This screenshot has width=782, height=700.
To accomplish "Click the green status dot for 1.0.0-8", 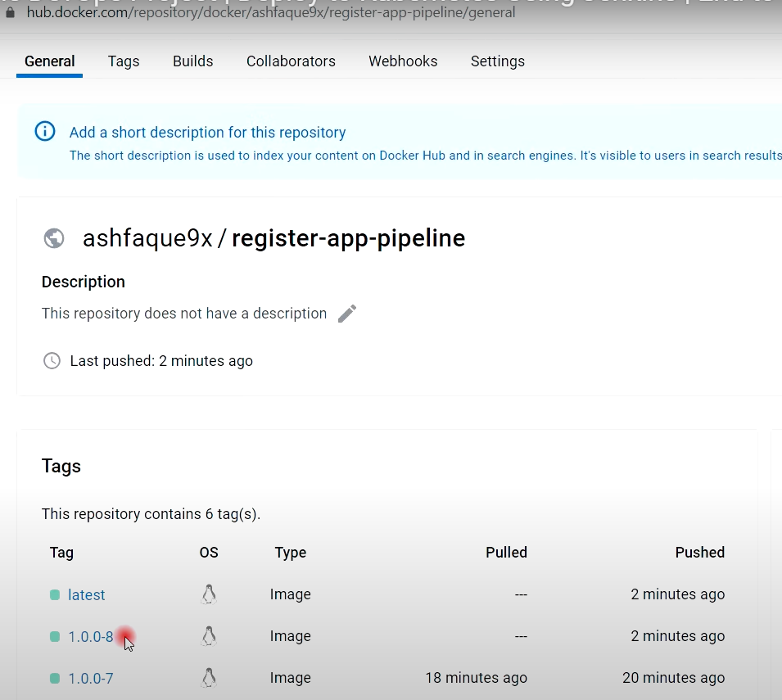I will pos(55,637).
